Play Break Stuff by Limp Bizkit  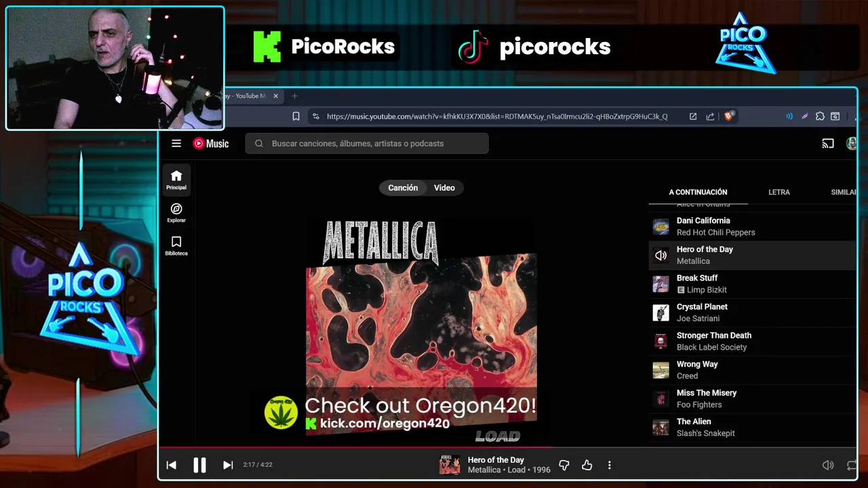pyautogui.click(x=752, y=284)
